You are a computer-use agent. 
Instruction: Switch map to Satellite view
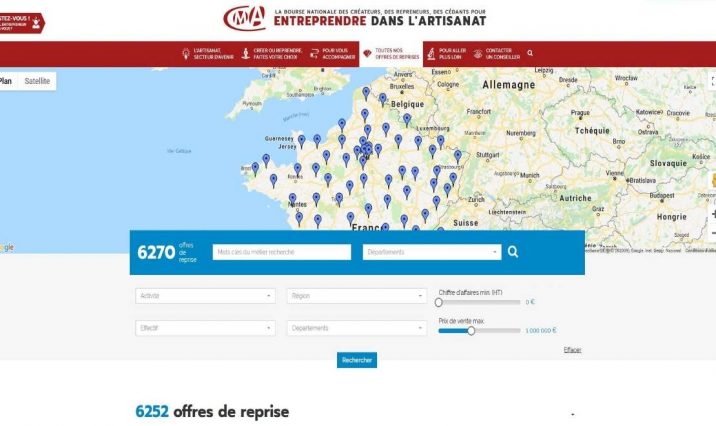pos(37,81)
